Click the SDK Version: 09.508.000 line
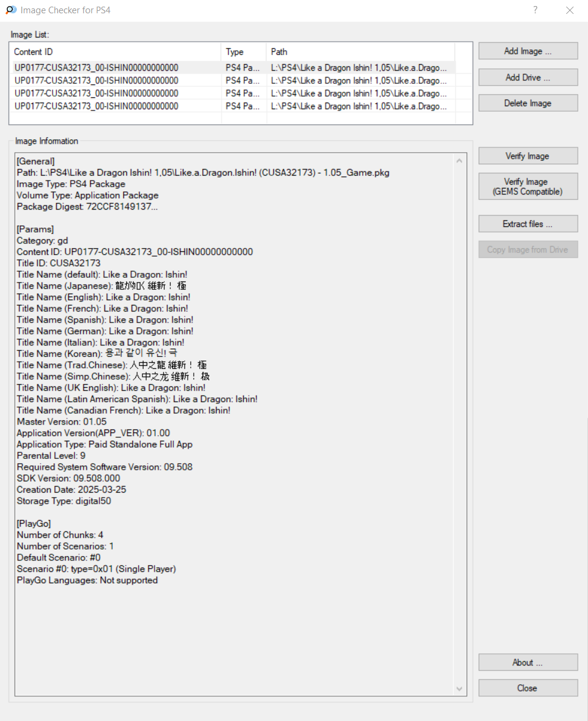 pyautogui.click(x=68, y=478)
